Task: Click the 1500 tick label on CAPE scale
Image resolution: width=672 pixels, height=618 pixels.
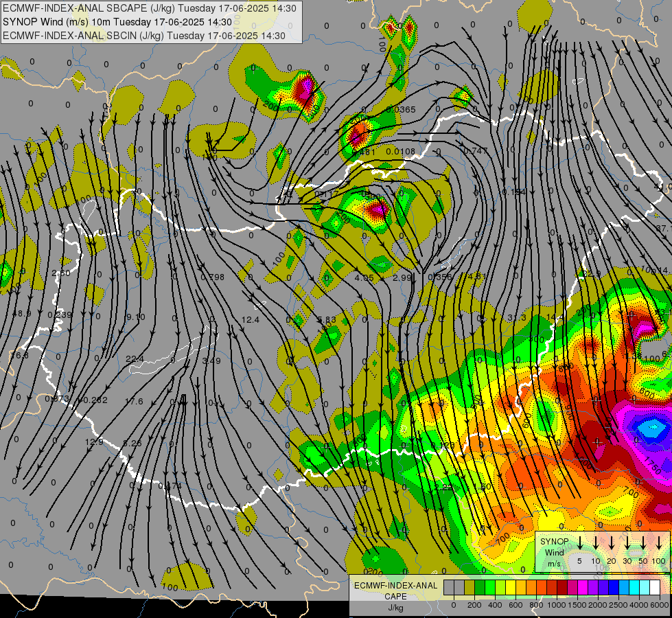Action: point(578,605)
